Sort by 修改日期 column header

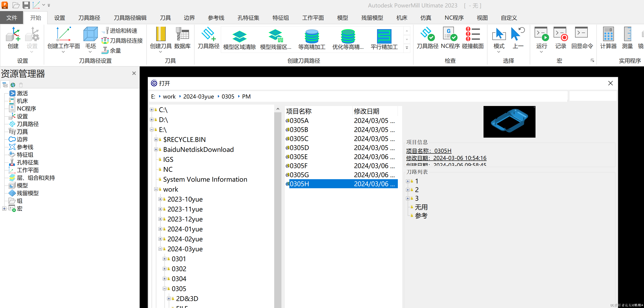click(x=375, y=111)
